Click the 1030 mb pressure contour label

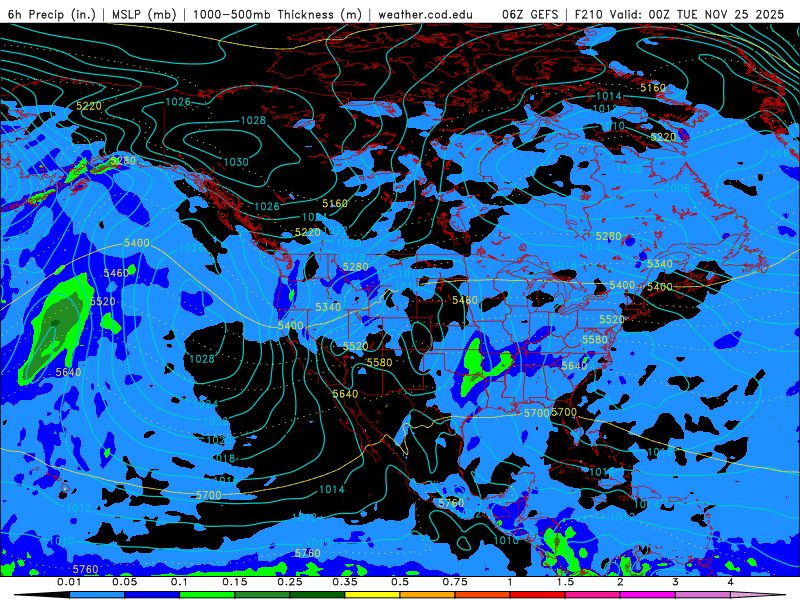click(236, 162)
